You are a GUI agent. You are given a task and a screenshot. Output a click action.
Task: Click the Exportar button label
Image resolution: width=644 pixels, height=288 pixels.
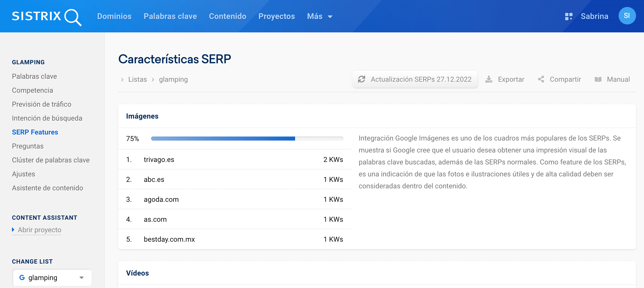click(511, 79)
